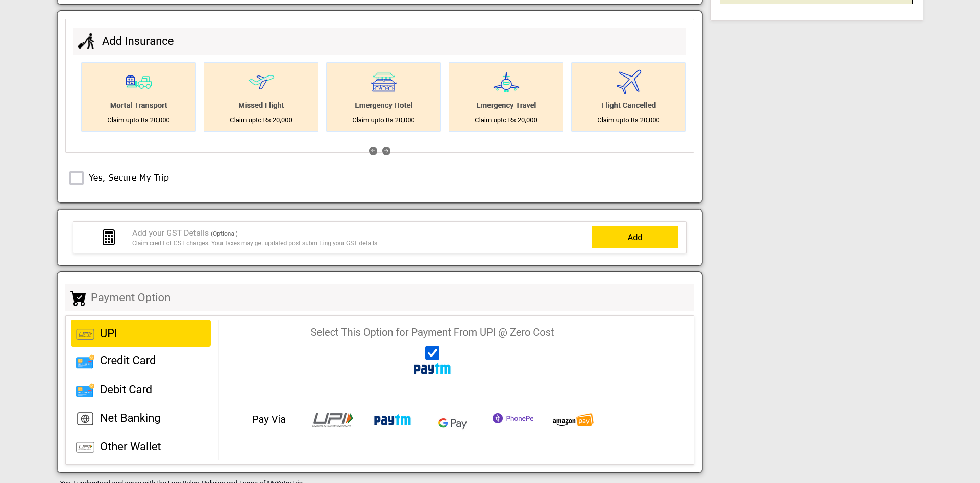Click the Credit Card icon
Screen dimensions: 980x483
click(85, 362)
